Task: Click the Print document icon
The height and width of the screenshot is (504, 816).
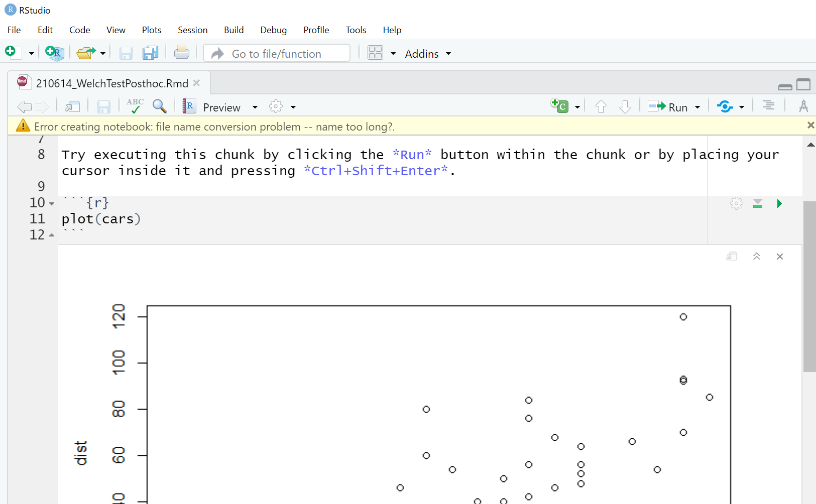Action: coord(182,52)
